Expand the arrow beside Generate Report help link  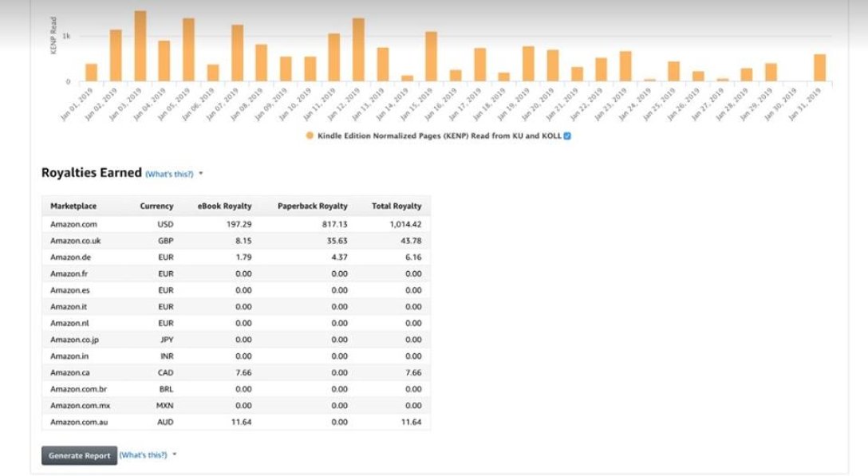(175, 454)
